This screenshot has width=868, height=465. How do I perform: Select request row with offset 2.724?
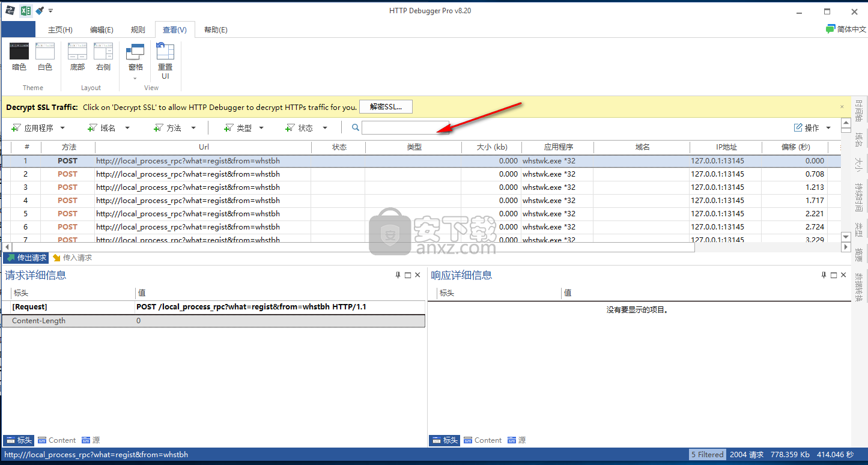click(420, 227)
